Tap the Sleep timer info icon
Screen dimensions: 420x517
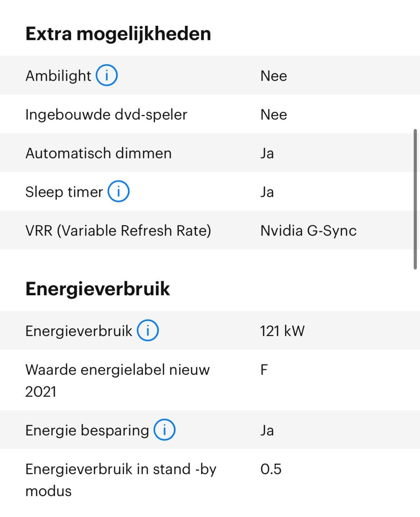(x=118, y=191)
